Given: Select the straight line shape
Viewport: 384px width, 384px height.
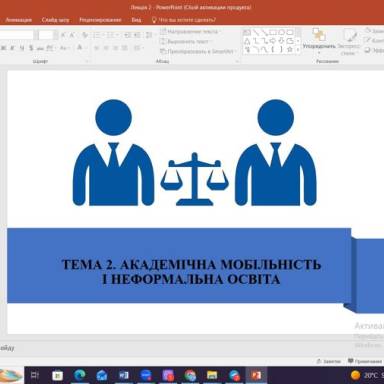Looking at the screenshot, I should (x=256, y=32).
